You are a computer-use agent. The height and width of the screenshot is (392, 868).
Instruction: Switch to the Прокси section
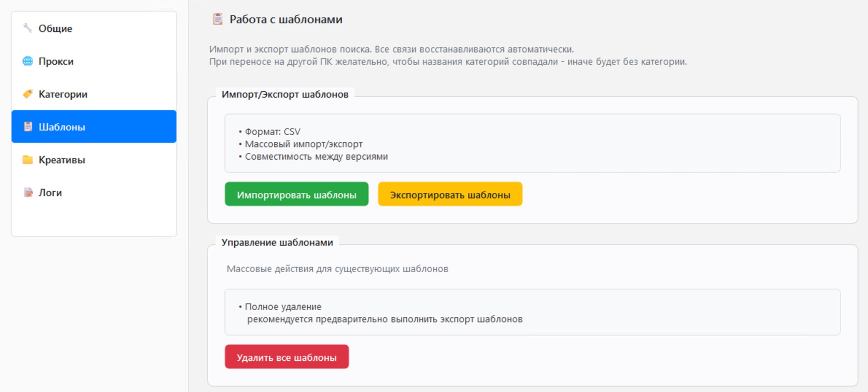[94, 61]
